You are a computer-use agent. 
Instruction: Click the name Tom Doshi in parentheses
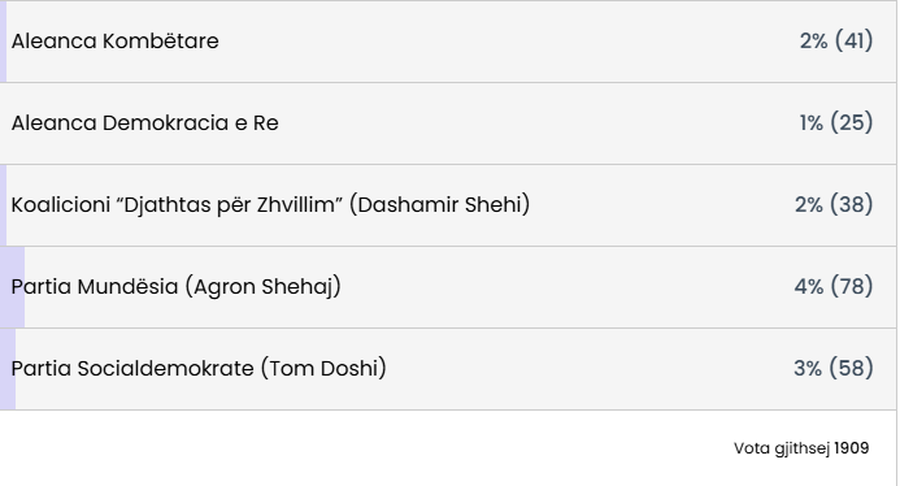pyautogui.click(x=324, y=368)
